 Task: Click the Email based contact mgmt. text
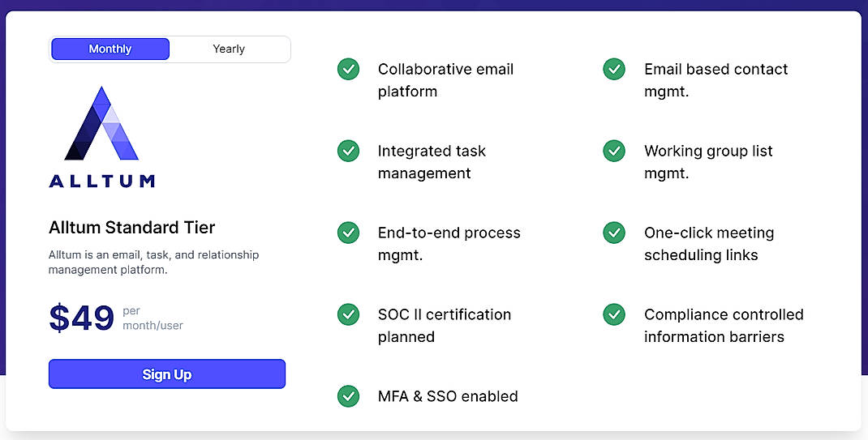[715, 80]
